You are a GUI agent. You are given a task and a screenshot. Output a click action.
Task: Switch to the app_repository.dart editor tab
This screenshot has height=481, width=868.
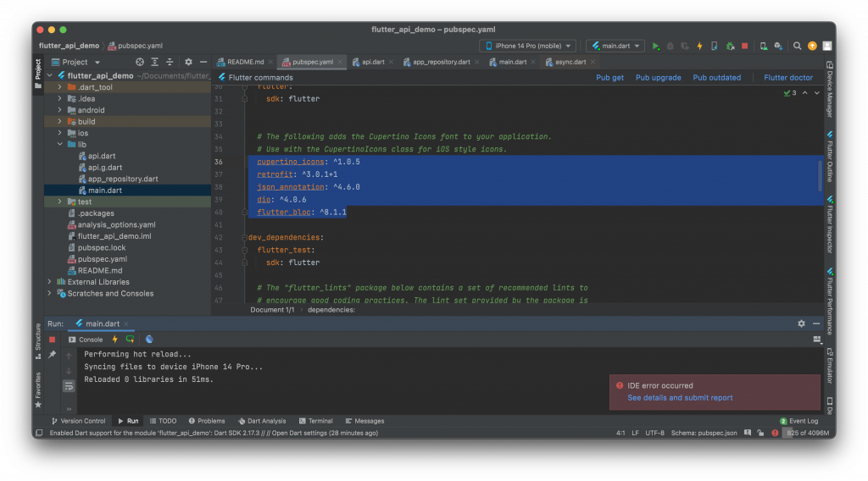point(440,62)
